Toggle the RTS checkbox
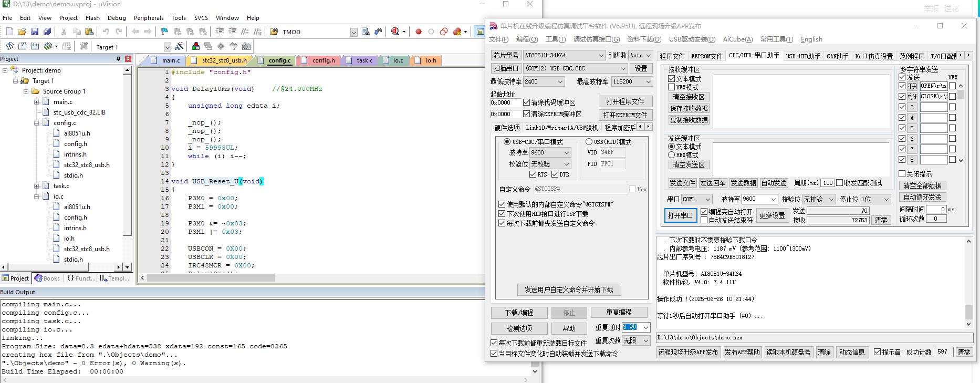 pos(533,174)
